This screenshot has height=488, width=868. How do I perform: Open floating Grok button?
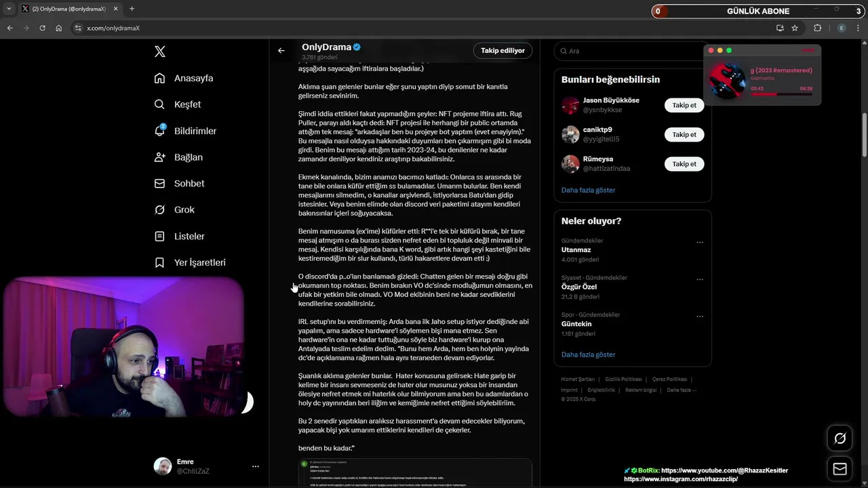(840, 439)
